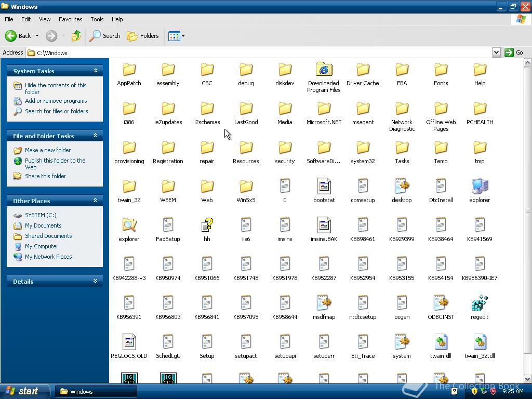
Task: Go to My Network Places link
Action: point(48,257)
